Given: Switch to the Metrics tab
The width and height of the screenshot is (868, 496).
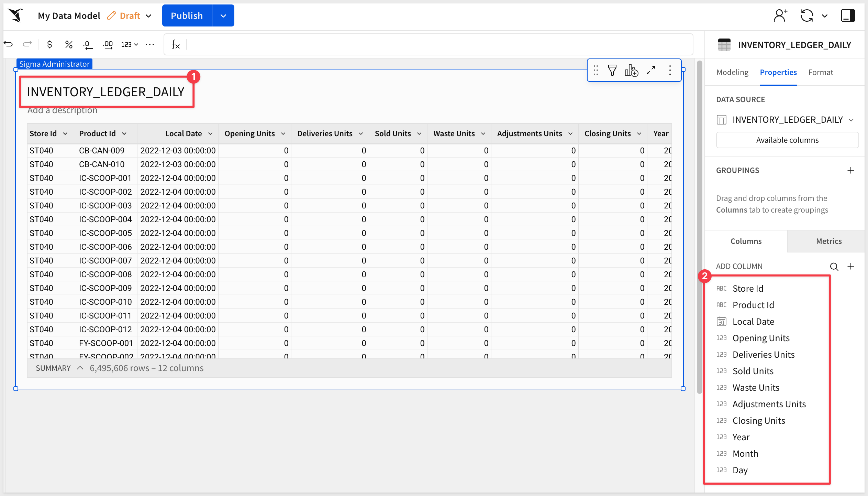Looking at the screenshot, I should (828, 241).
